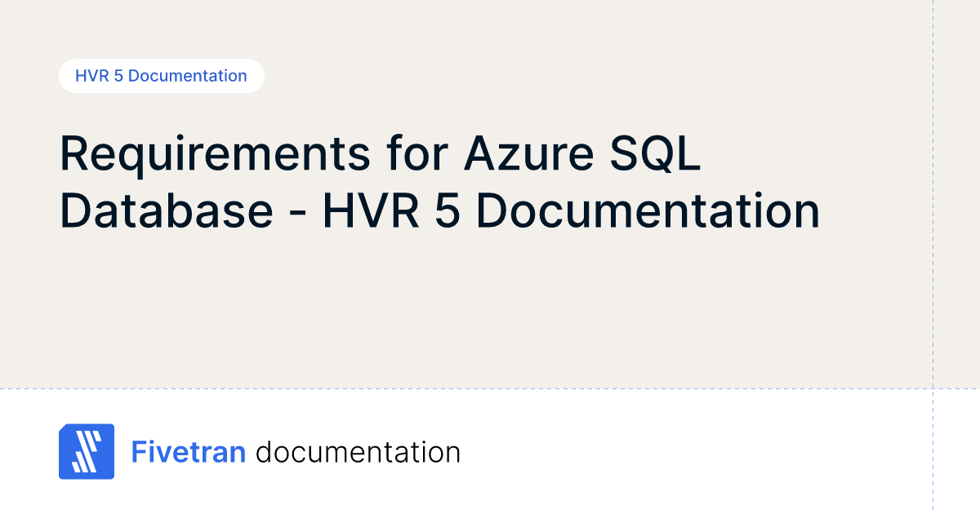Select the word documentation beside Fivetran
Viewport: 980px width, 514px height.
(x=358, y=452)
